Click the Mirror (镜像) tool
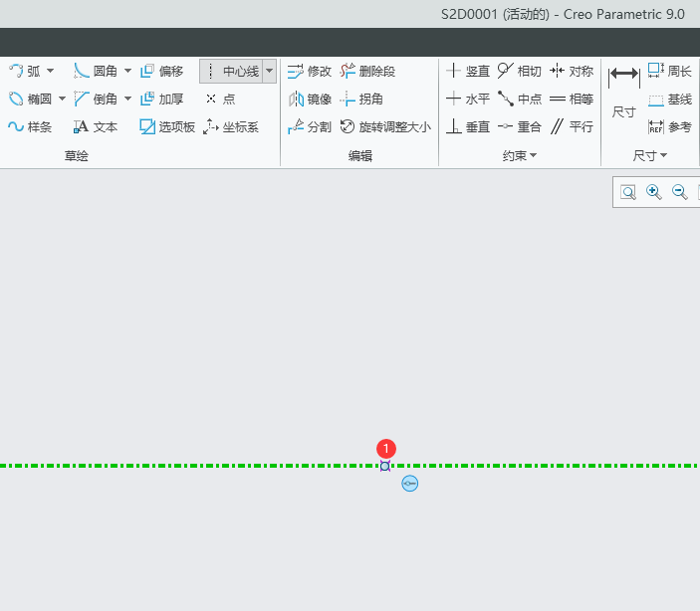The image size is (700, 611). pyautogui.click(x=310, y=99)
